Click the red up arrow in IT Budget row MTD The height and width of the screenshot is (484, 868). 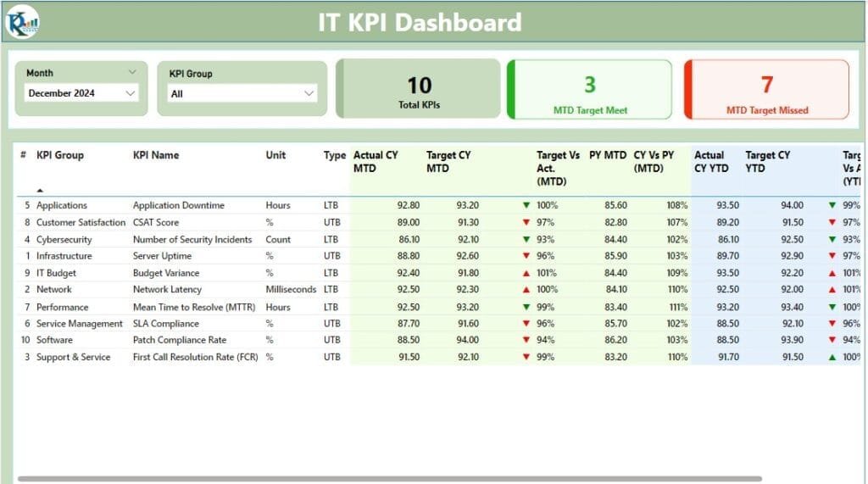point(526,273)
